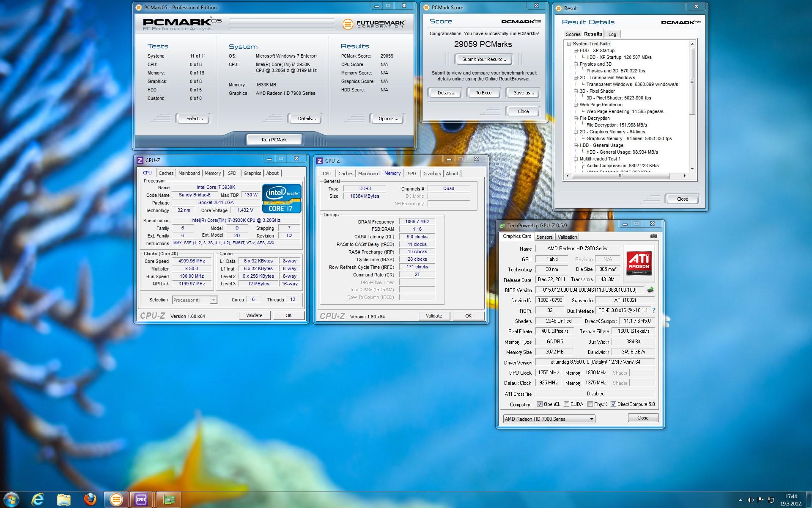Screen dimensions: 812x508
Task: Click the PCMark Score window title icon
Action: click(426, 7)
